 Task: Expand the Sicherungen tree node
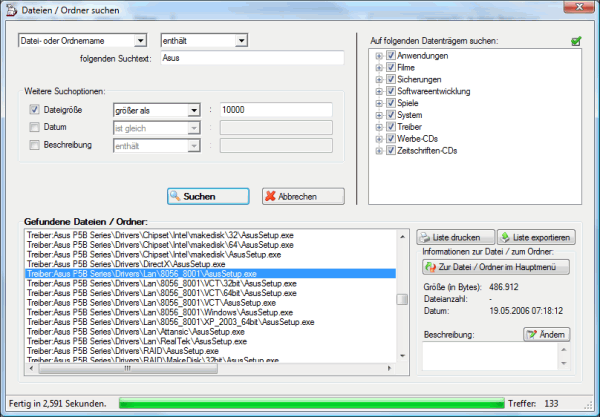click(x=379, y=80)
